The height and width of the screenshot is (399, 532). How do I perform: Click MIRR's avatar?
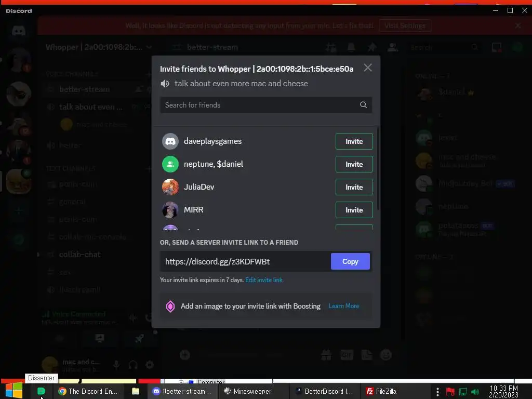pyautogui.click(x=170, y=210)
